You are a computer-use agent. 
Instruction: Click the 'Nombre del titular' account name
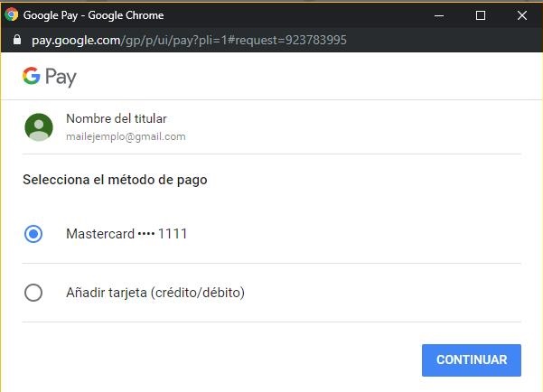(117, 119)
